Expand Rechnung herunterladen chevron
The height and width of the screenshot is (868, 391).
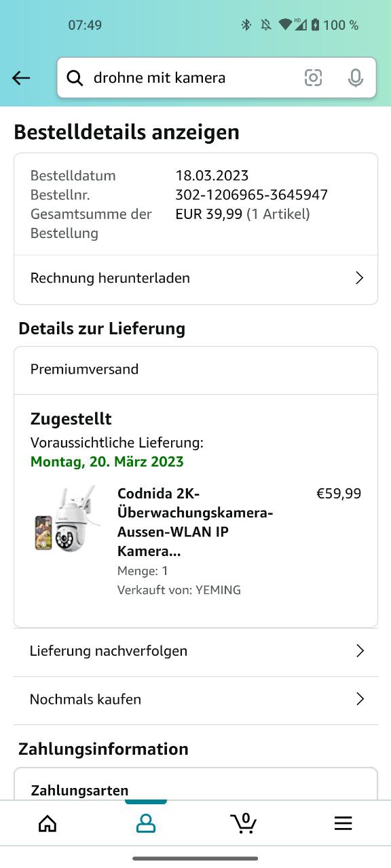point(360,278)
